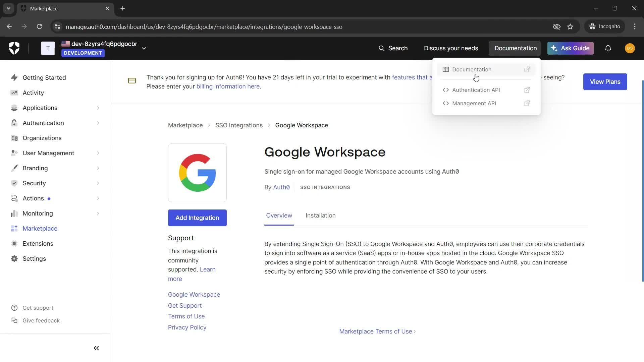Open the user profile avatar
Viewport: 644px width, 362px height.
pyautogui.click(x=630, y=48)
